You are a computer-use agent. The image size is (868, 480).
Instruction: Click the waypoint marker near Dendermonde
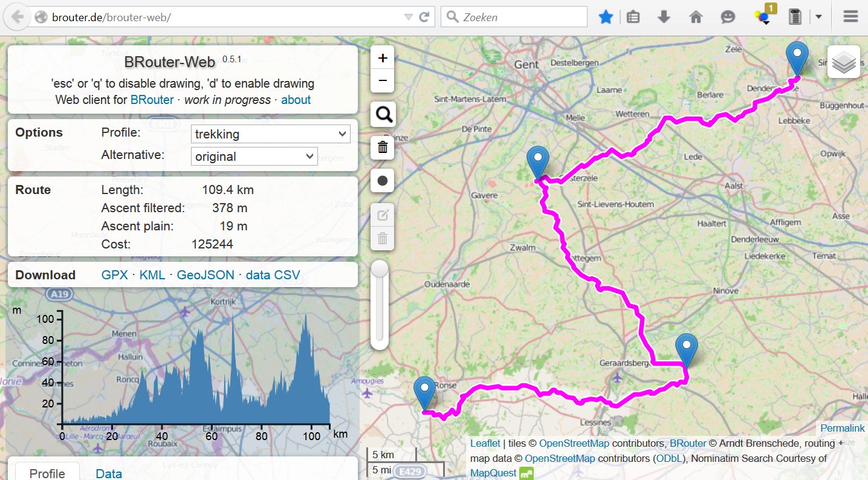coord(797,59)
